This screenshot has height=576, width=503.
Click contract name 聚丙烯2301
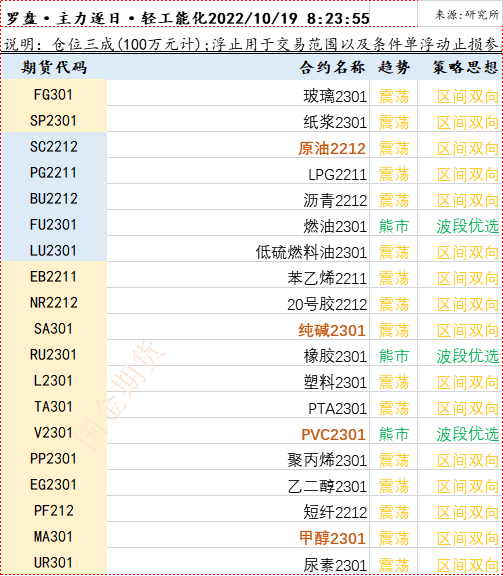327,460
